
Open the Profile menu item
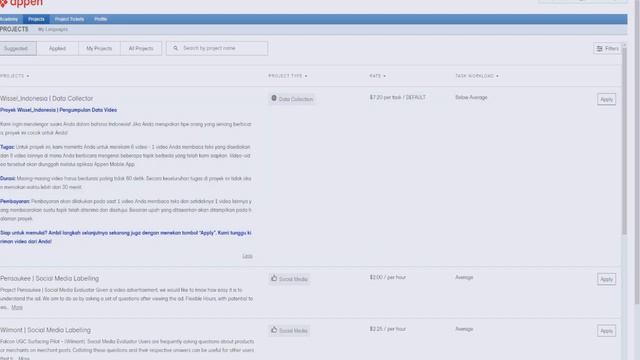click(x=100, y=19)
